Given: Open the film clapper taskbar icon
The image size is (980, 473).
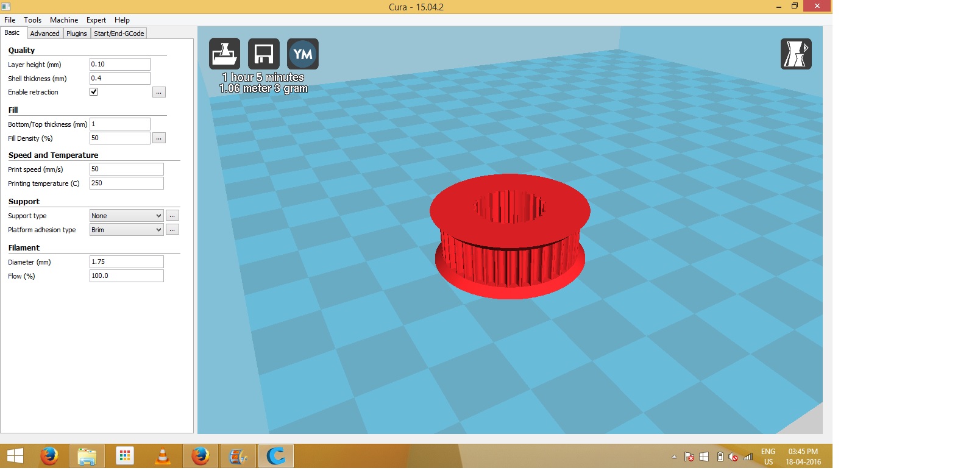Looking at the screenshot, I should 238,456.
